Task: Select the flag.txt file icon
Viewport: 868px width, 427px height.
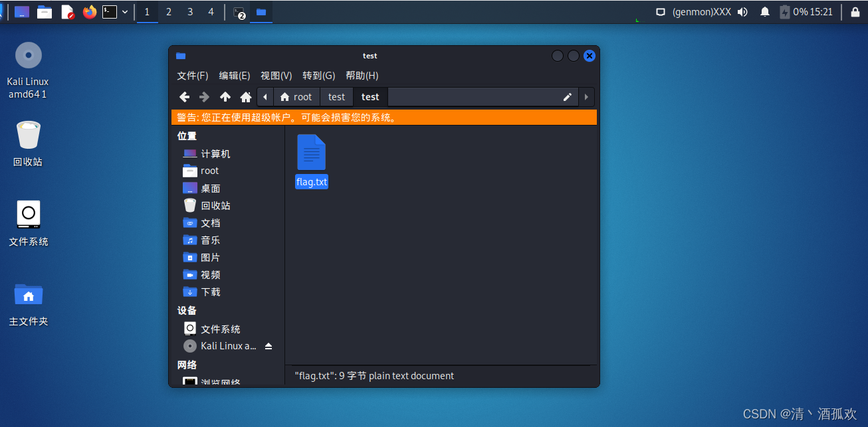Action: click(x=311, y=152)
